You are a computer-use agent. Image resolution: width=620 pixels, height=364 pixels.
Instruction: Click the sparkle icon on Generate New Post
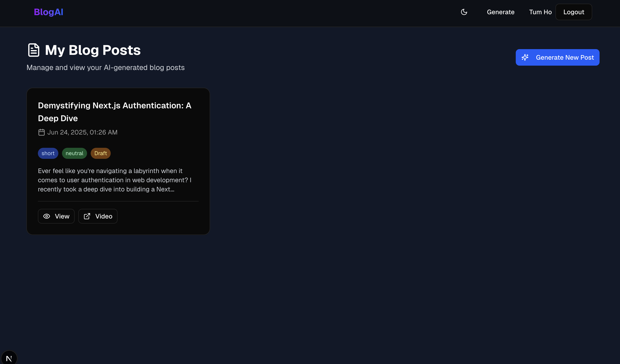pos(525,57)
